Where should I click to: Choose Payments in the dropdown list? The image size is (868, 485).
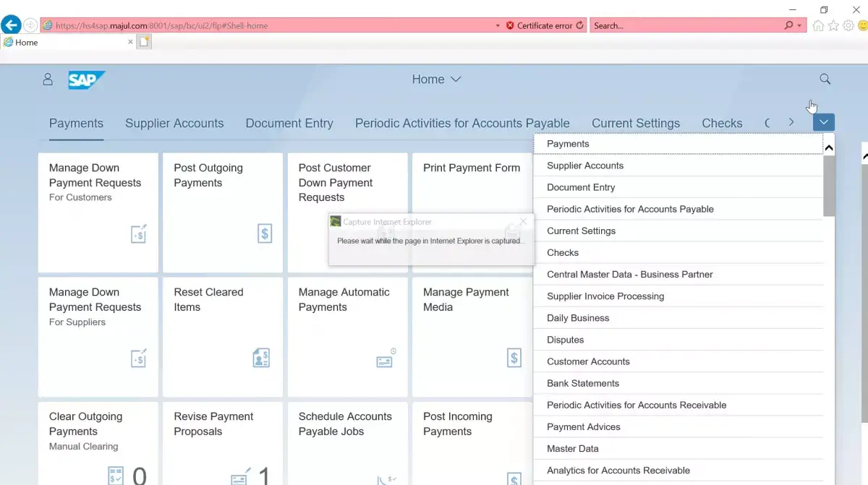[x=678, y=144]
